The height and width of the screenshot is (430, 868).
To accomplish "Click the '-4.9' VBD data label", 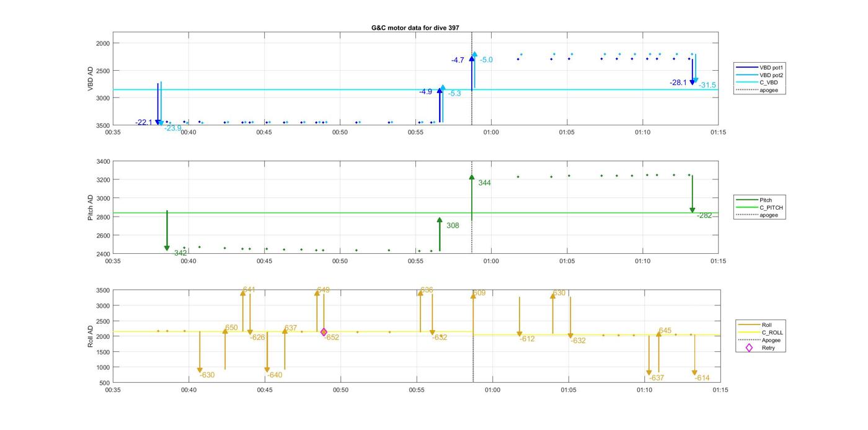I will point(425,92).
